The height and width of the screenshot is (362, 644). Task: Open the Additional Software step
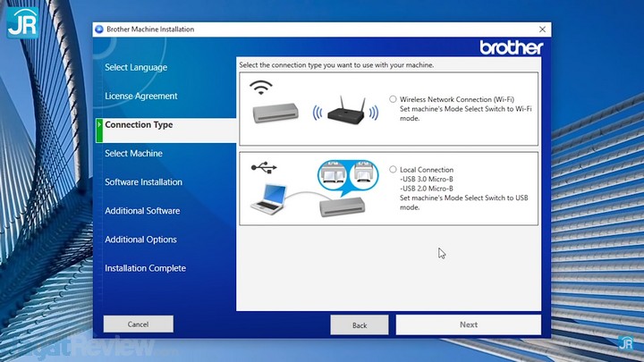pyautogui.click(x=142, y=211)
